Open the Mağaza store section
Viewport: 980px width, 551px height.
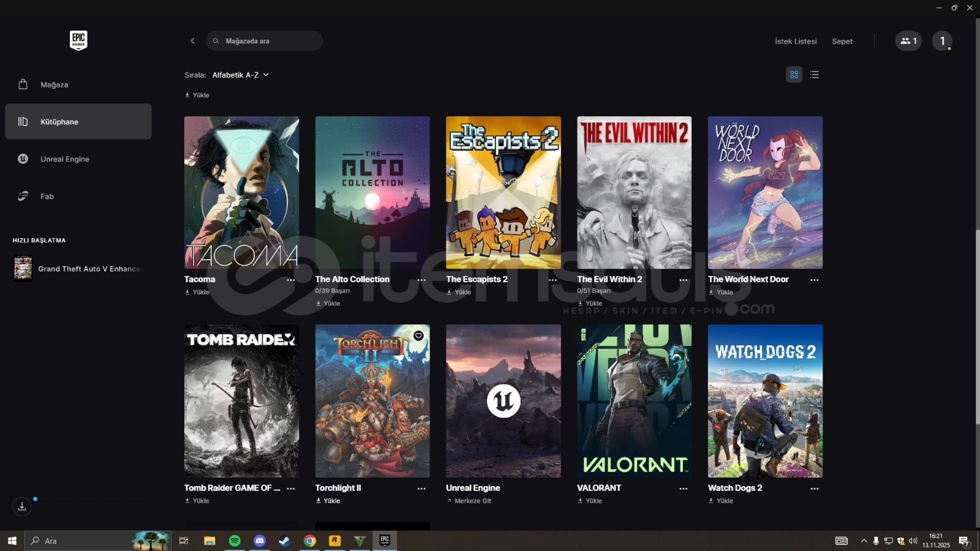[x=78, y=84]
